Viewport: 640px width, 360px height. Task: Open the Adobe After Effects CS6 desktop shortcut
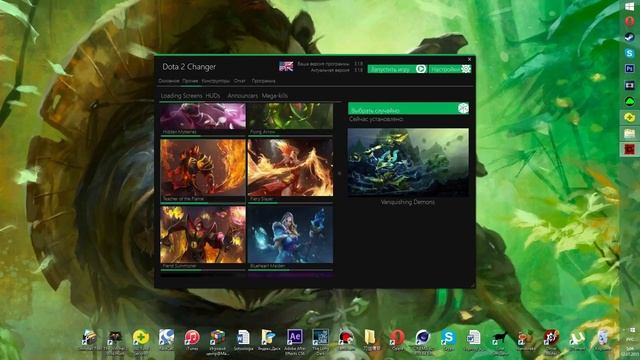point(295,341)
